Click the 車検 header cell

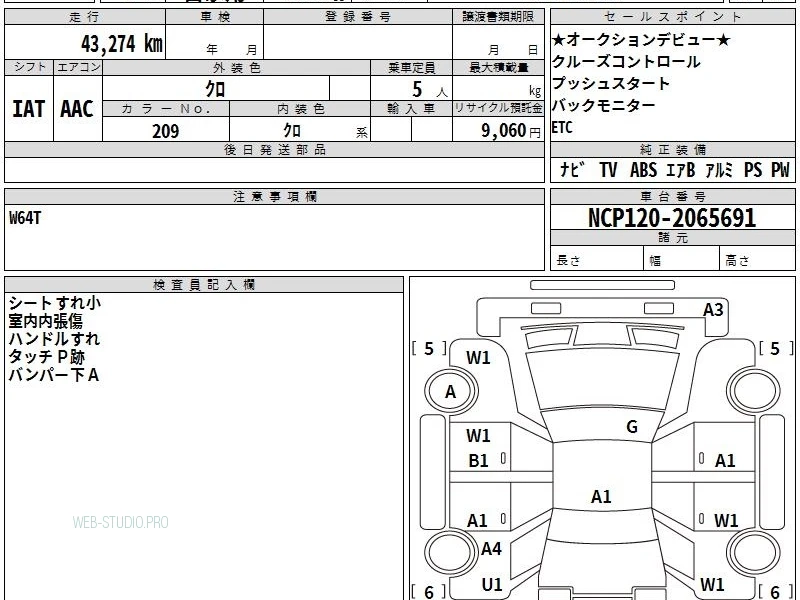coord(215,17)
